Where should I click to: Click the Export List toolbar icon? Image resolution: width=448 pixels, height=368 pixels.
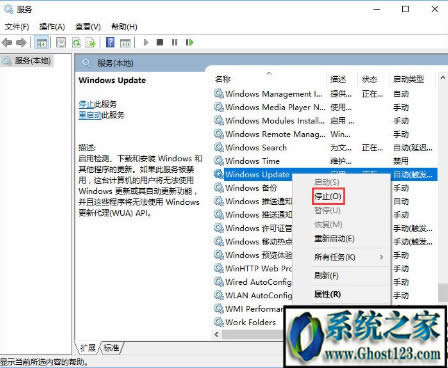click(90, 42)
